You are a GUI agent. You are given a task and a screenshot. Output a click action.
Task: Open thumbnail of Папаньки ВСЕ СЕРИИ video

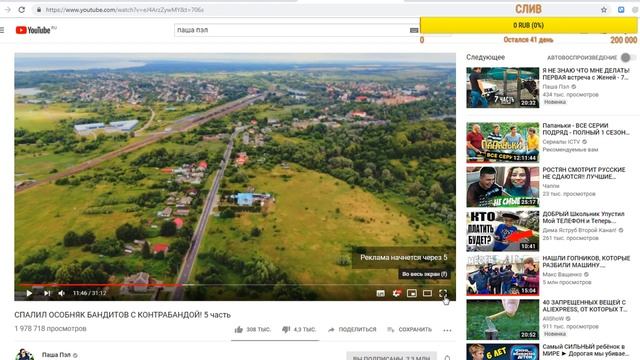(502, 142)
